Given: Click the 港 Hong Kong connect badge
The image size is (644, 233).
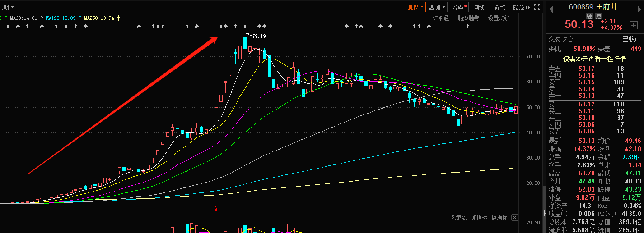Looking at the screenshot, I should [x=598, y=16].
